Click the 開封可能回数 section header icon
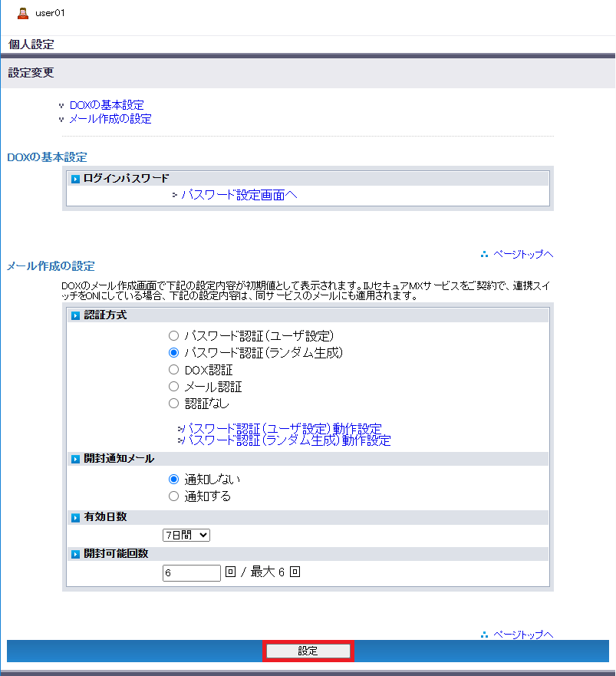616x676 pixels. pyautogui.click(x=75, y=554)
